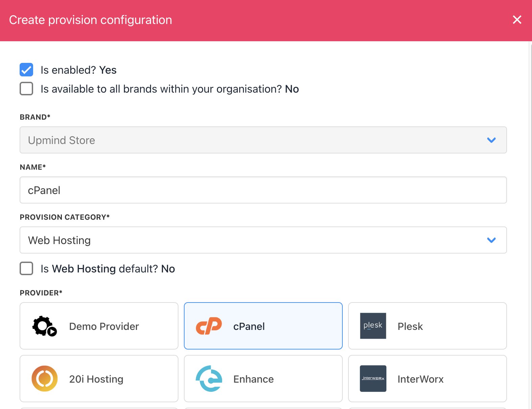Click the dialog's vertical scrollbar
This screenshot has width=532, height=409.
[x=530, y=225]
